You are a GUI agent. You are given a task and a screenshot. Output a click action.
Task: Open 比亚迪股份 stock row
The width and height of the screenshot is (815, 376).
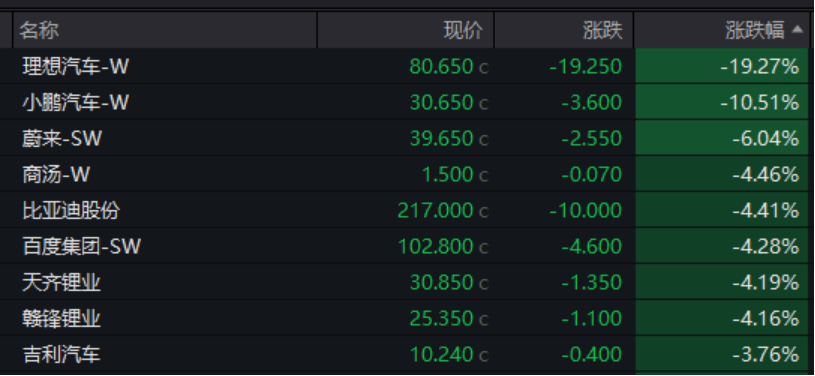[x=406, y=210]
